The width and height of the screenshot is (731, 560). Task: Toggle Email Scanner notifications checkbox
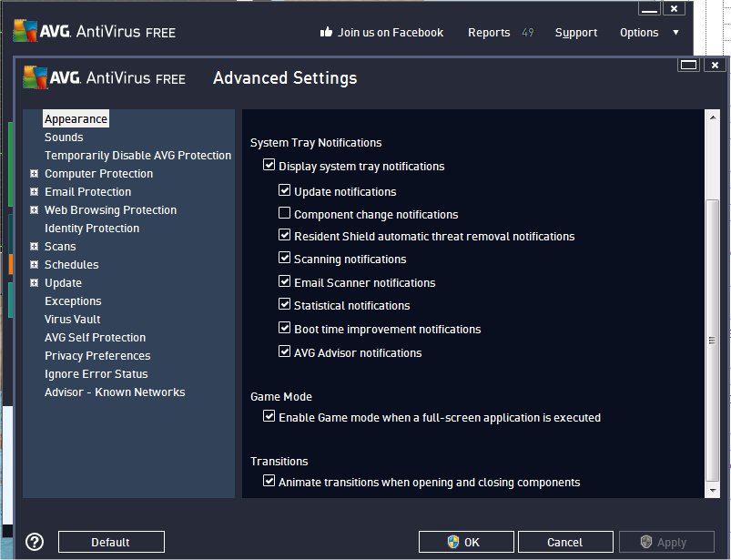pyautogui.click(x=284, y=281)
